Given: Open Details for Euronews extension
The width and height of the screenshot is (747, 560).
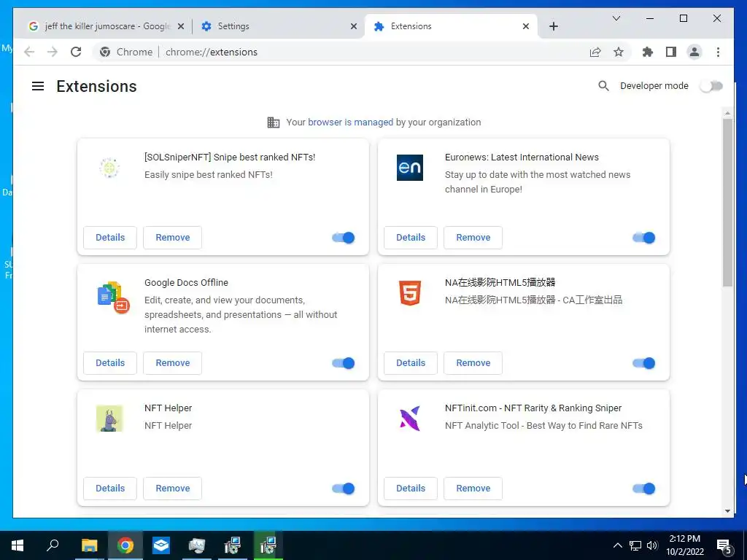Looking at the screenshot, I should [411, 238].
